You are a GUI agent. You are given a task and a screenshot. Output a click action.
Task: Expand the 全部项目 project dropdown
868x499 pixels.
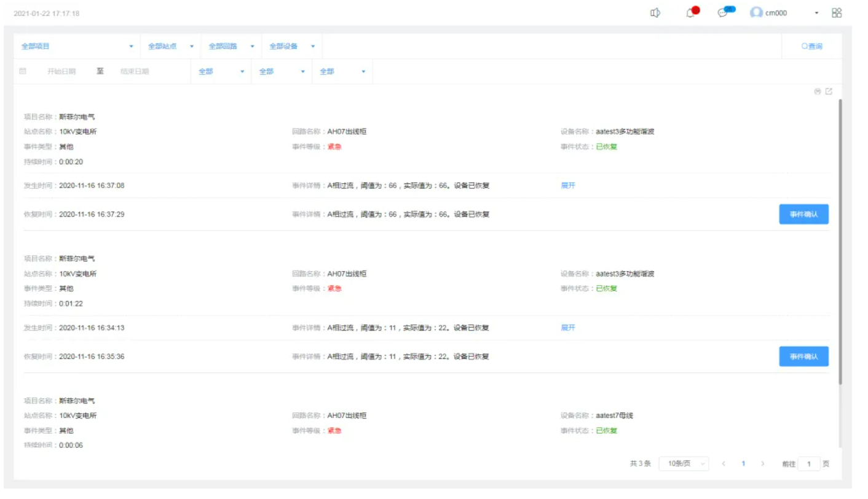(77, 47)
